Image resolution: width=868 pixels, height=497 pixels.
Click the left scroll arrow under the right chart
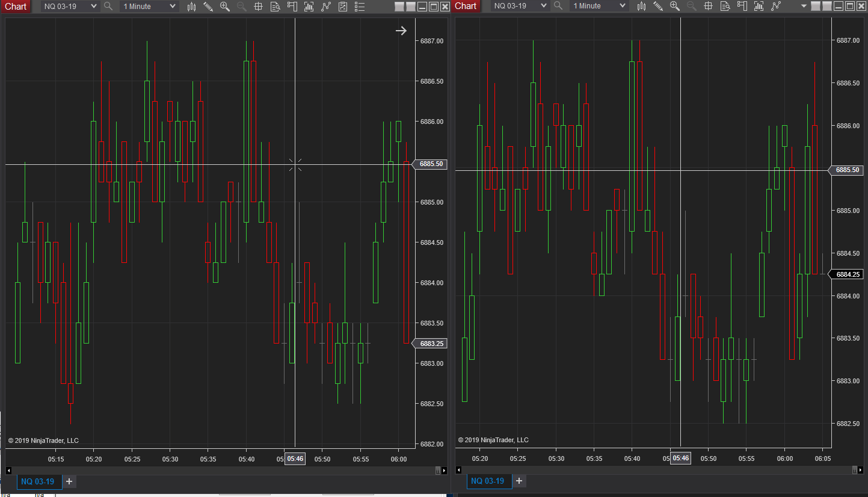click(460, 470)
